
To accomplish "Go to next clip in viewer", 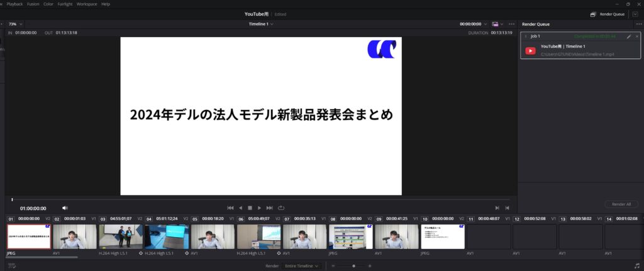I will [x=497, y=208].
